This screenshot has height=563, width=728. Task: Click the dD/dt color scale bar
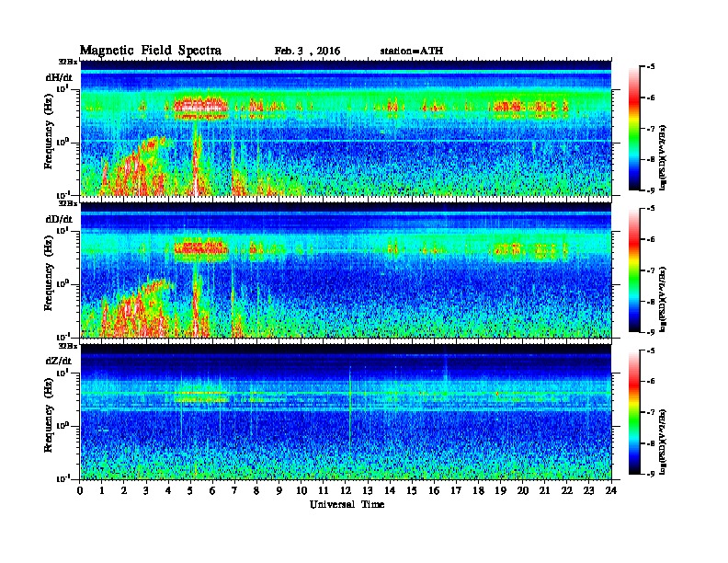tap(634, 270)
